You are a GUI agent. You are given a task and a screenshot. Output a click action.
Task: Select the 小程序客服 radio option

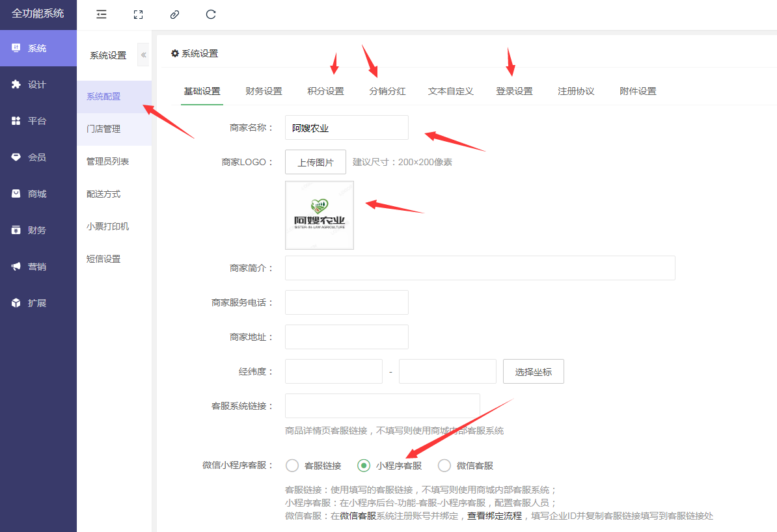click(364, 466)
